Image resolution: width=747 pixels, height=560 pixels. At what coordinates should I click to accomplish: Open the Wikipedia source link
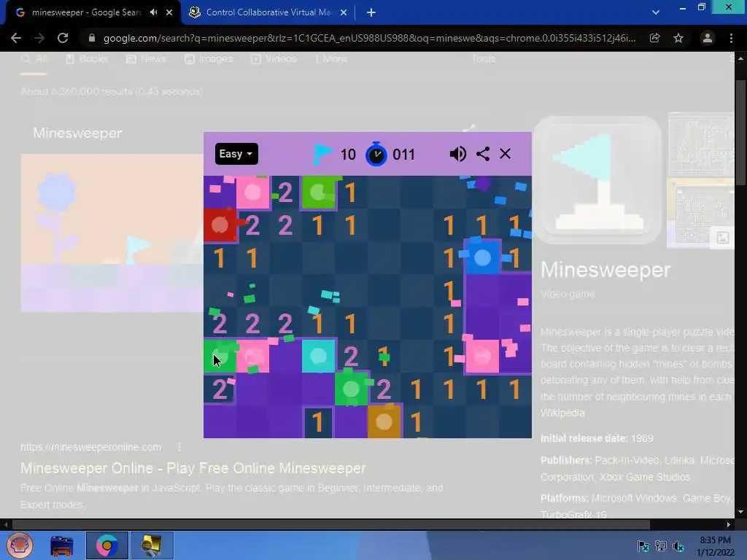(x=562, y=413)
